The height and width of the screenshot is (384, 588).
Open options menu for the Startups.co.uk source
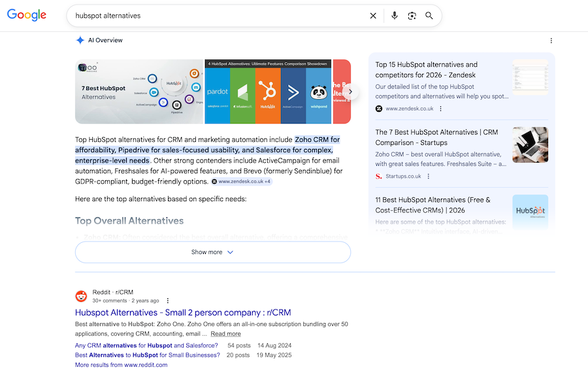point(428,176)
